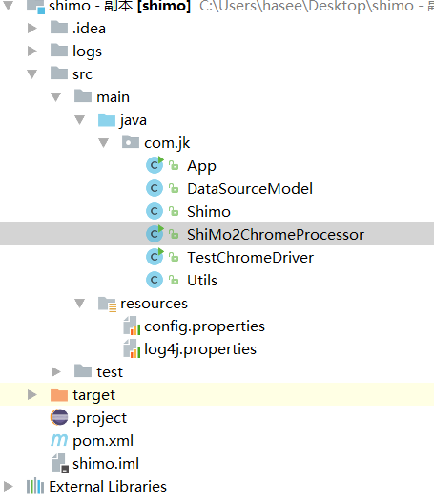The width and height of the screenshot is (434, 504).
Task: Expand the test folder
Action: tap(56, 371)
